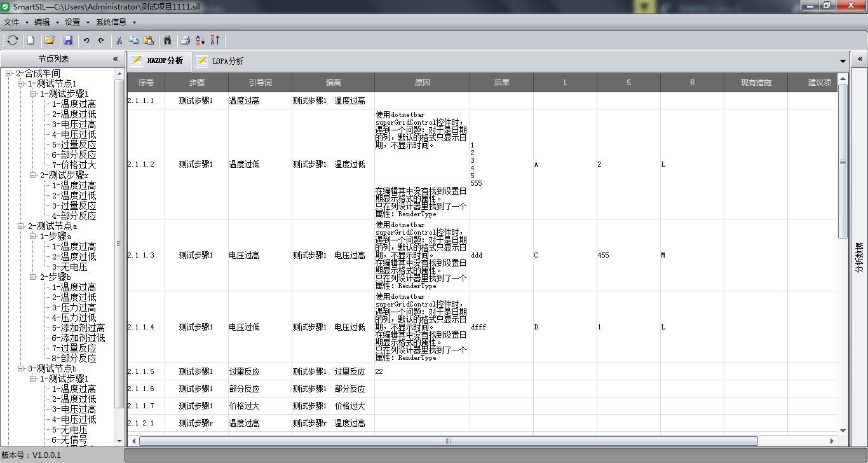Image resolution: width=868 pixels, height=463 pixels.
Task: Create a new file with toolbar icon
Action: pyautogui.click(x=31, y=40)
